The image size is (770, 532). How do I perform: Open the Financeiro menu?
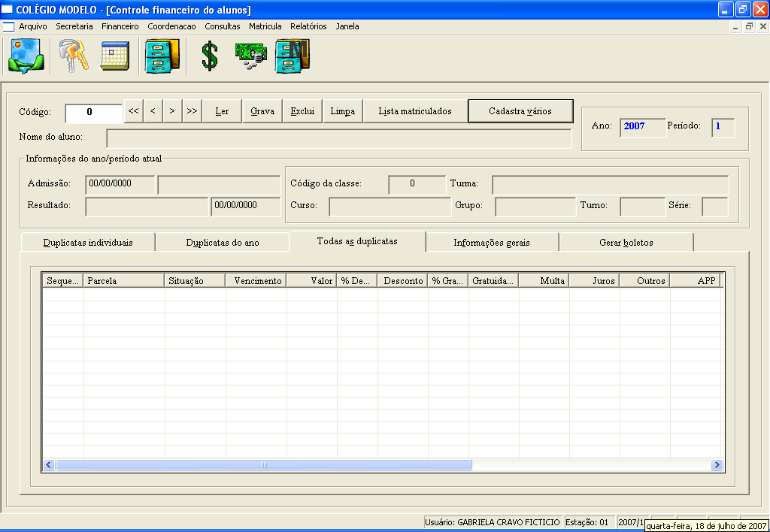tap(120, 26)
